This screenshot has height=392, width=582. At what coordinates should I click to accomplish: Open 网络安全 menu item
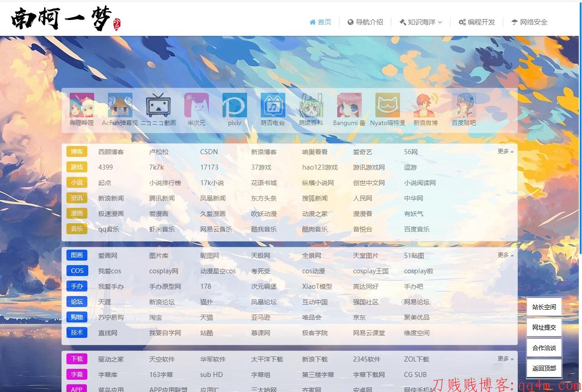point(529,22)
